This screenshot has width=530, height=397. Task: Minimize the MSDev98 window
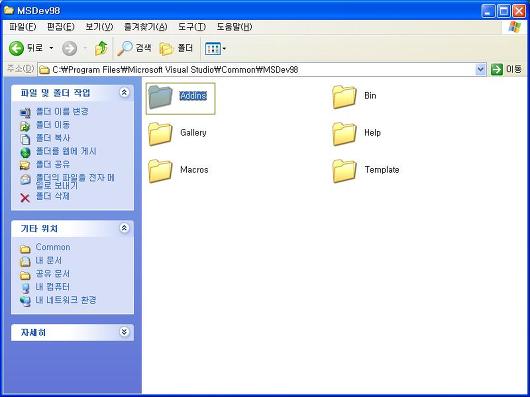[x=488, y=11]
